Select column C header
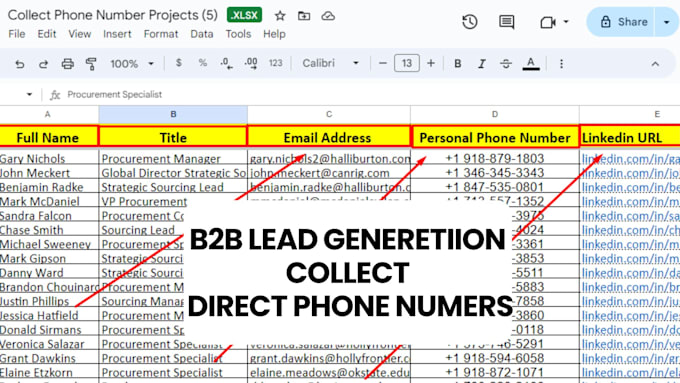This screenshot has width=680, height=383. point(329,115)
